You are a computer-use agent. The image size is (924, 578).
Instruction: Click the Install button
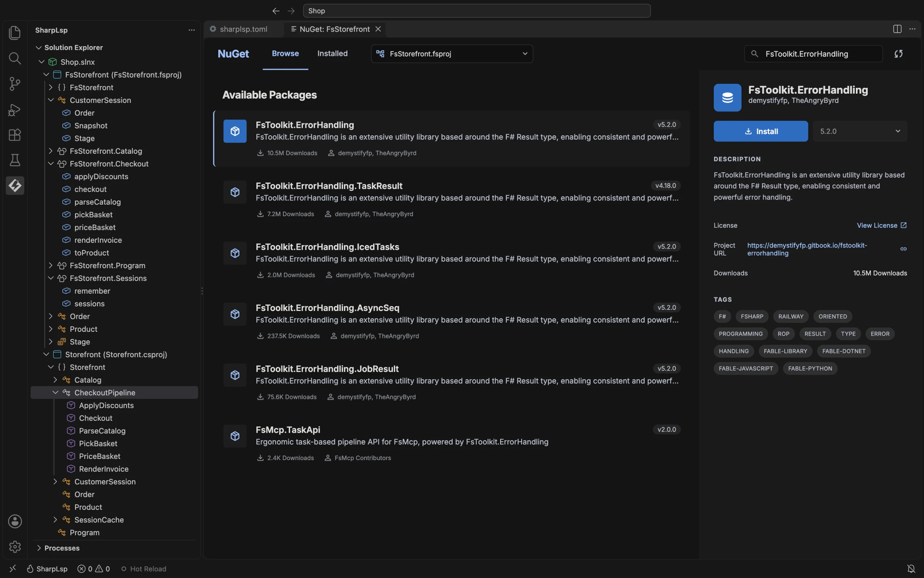tap(760, 131)
